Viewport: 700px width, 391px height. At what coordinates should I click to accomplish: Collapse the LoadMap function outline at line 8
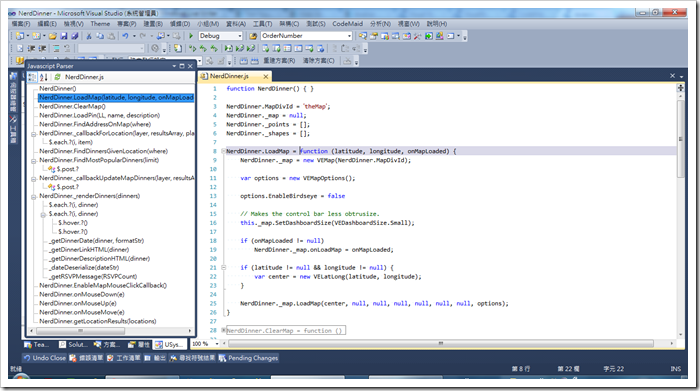[223, 151]
